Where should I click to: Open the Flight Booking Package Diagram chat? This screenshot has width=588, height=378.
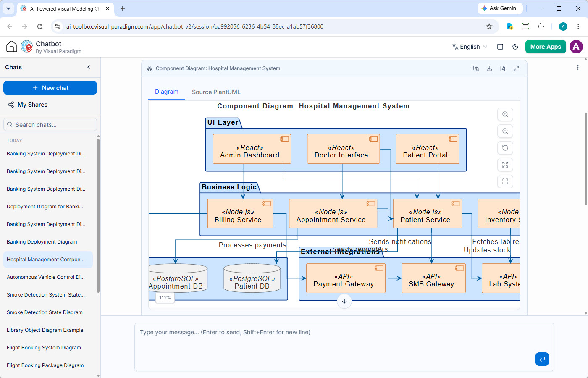(48, 365)
